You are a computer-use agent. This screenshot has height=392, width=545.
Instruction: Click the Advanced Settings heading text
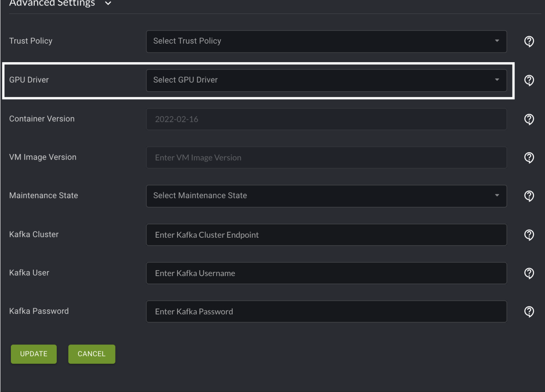click(x=52, y=3)
